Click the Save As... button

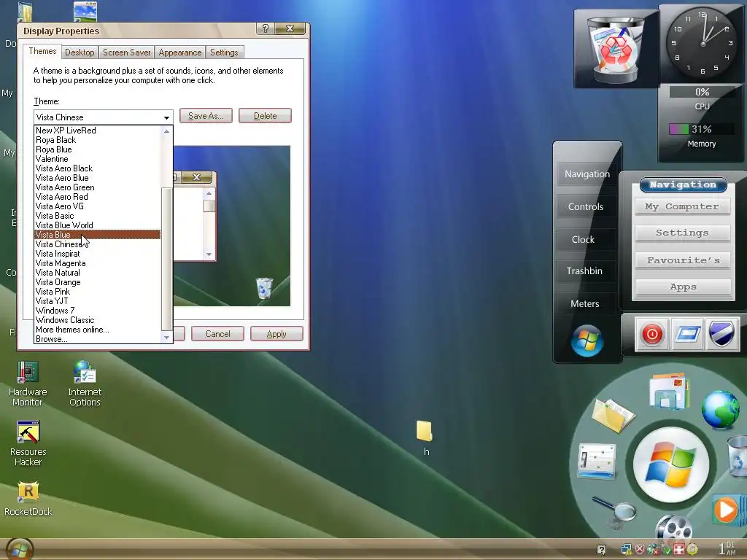point(206,116)
